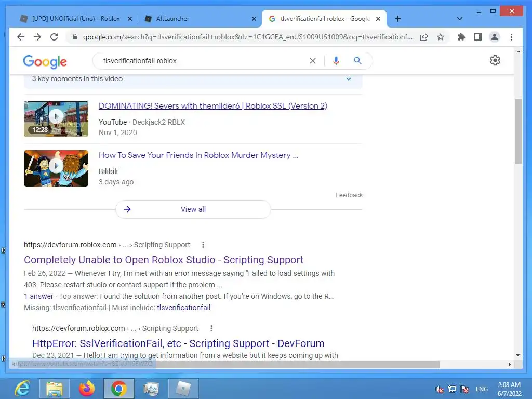Expand the 3 key moments section
Screen dimensions: 532x399
349,79
